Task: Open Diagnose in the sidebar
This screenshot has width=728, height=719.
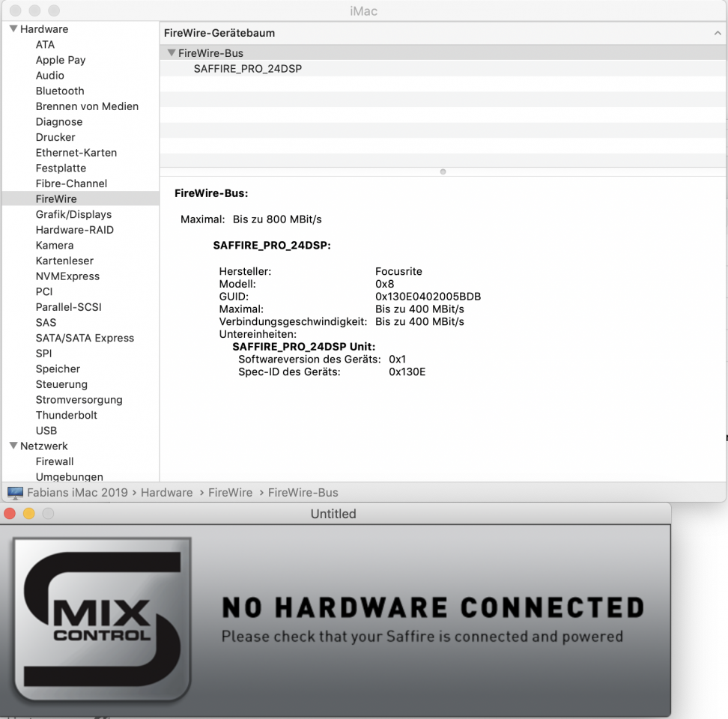Action: click(59, 121)
